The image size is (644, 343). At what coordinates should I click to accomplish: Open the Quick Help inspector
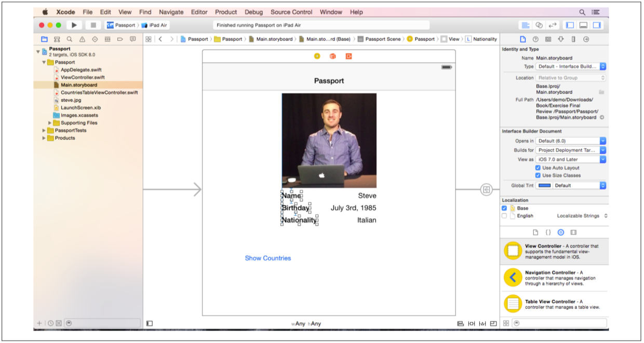pyautogui.click(x=535, y=39)
